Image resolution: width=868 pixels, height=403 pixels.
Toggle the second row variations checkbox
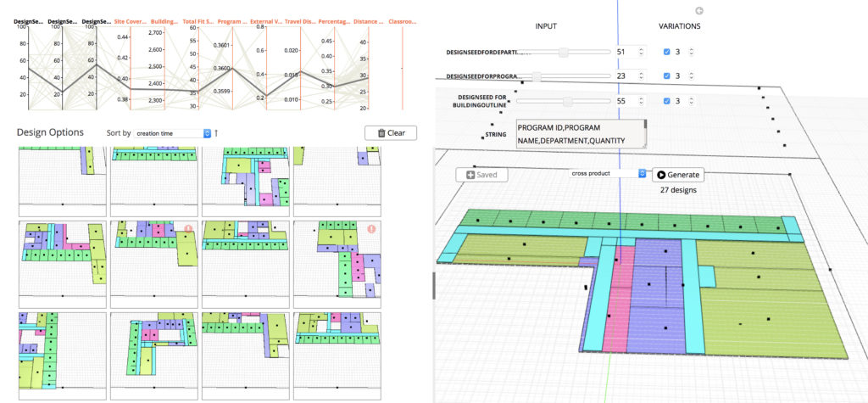click(x=666, y=77)
